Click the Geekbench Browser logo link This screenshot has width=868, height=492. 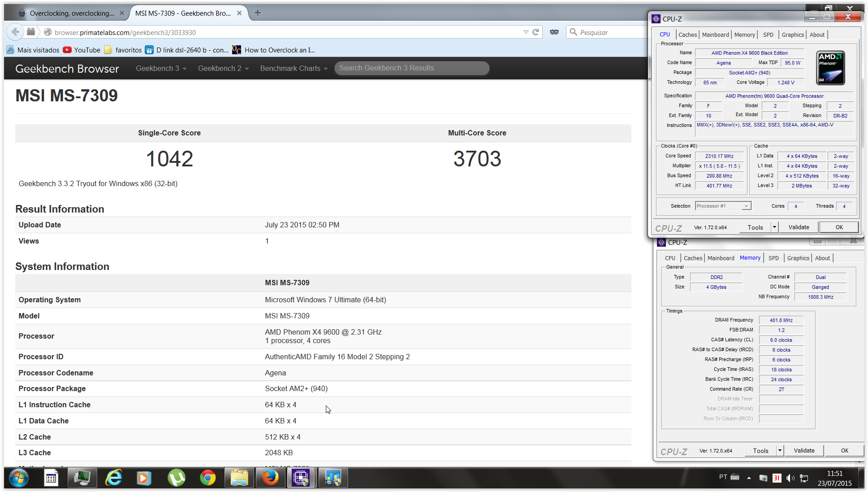(67, 68)
